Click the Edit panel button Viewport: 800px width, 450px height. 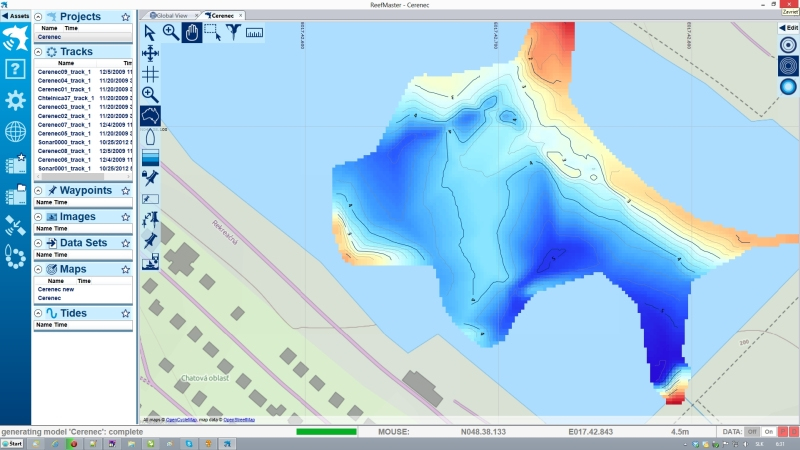[788, 27]
